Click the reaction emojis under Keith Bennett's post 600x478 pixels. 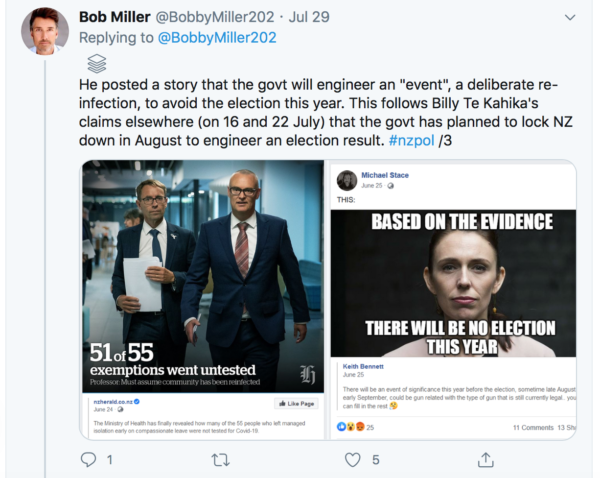point(350,427)
